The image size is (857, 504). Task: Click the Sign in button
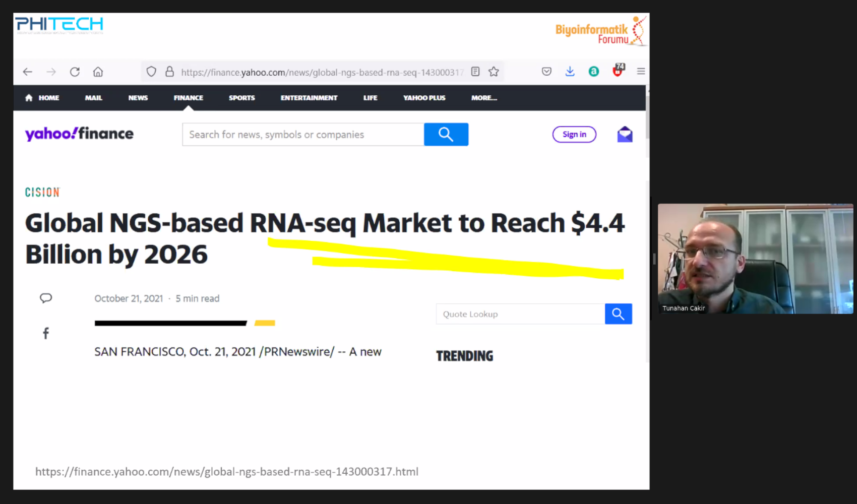[574, 135]
